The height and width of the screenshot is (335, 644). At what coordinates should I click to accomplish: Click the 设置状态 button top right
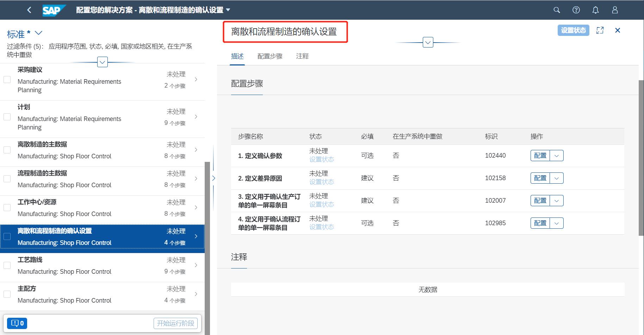(x=573, y=30)
